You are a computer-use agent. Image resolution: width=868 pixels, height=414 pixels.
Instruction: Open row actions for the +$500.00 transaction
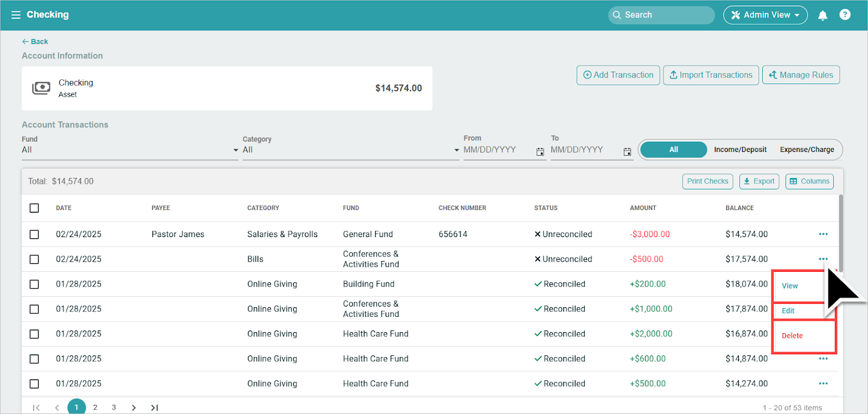(823, 384)
